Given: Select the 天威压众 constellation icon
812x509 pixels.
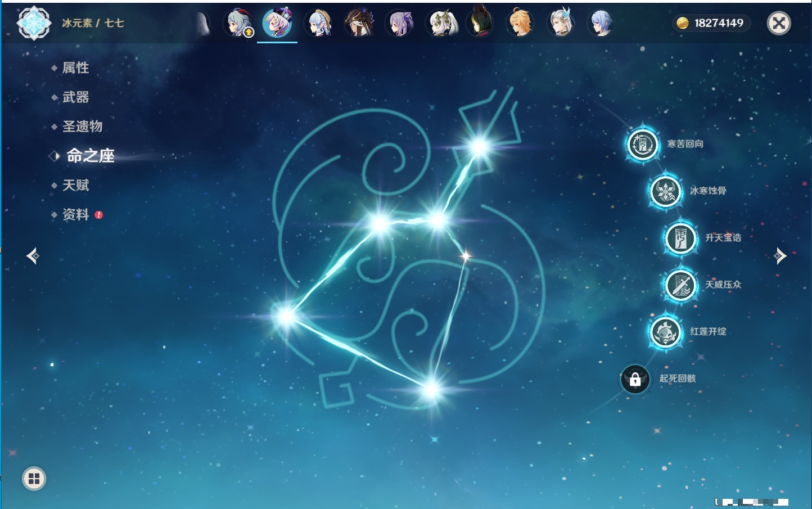Looking at the screenshot, I should click(680, 285).
